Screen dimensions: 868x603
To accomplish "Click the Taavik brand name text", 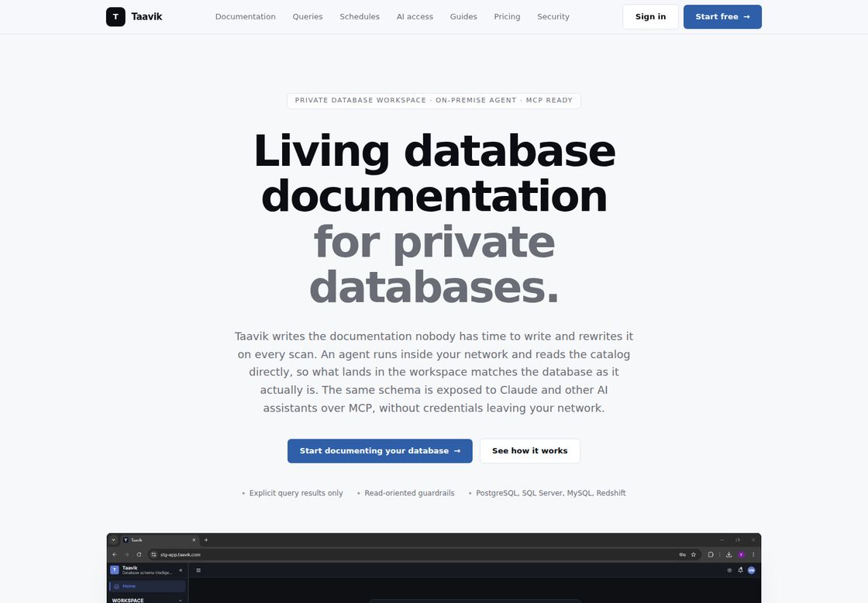I will coord(146,16).
